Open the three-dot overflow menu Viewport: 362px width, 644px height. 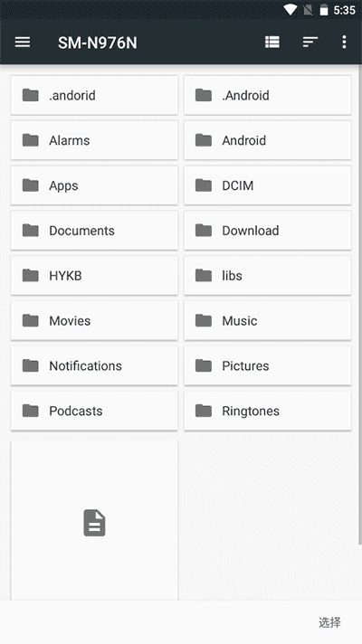(x=344, y=42)
